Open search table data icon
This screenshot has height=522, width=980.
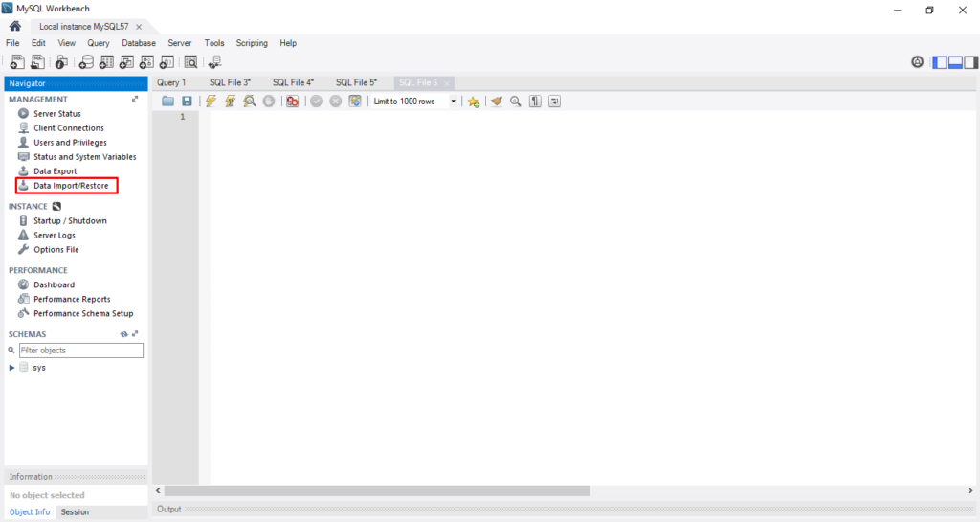pos(190,62)
